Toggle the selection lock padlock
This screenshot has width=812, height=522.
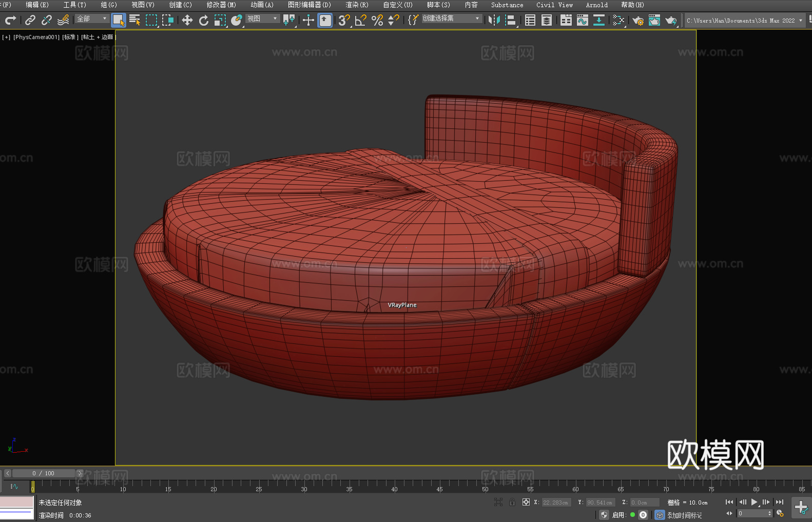click(512, 502)
